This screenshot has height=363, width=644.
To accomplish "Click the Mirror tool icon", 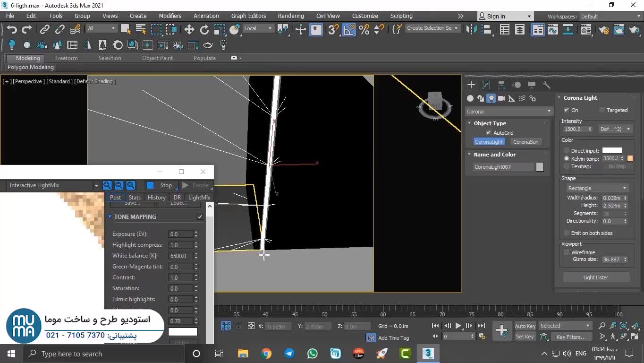I will coord(471,30).
